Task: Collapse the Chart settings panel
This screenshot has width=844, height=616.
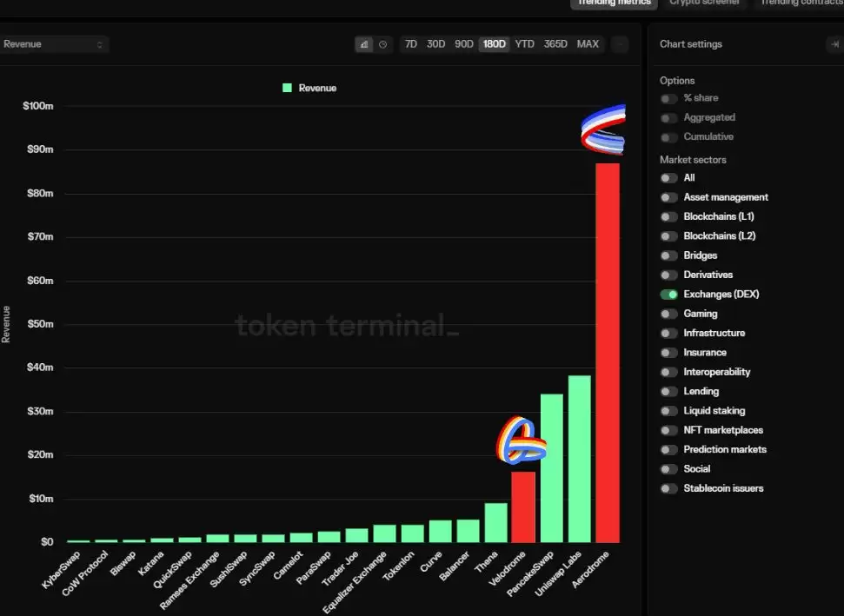Action: click(x=834, y=44)
